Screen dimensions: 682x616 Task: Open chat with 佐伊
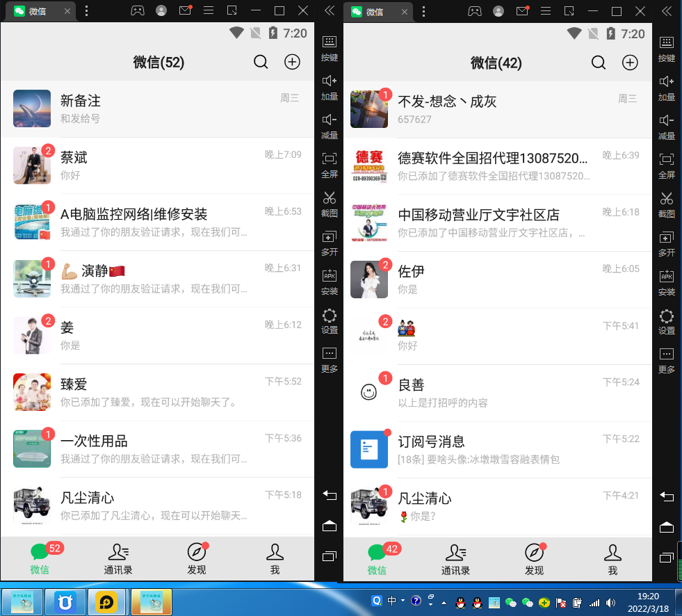coord(498,279)
